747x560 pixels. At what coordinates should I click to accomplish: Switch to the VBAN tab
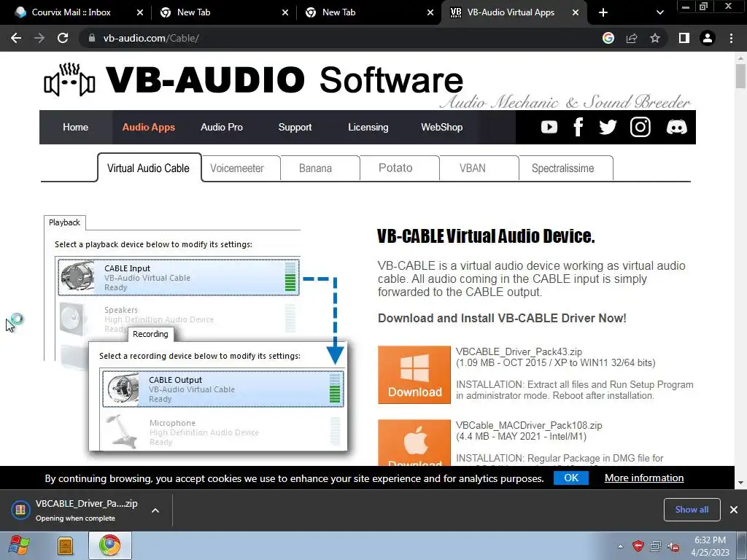[x=479, y=168]
